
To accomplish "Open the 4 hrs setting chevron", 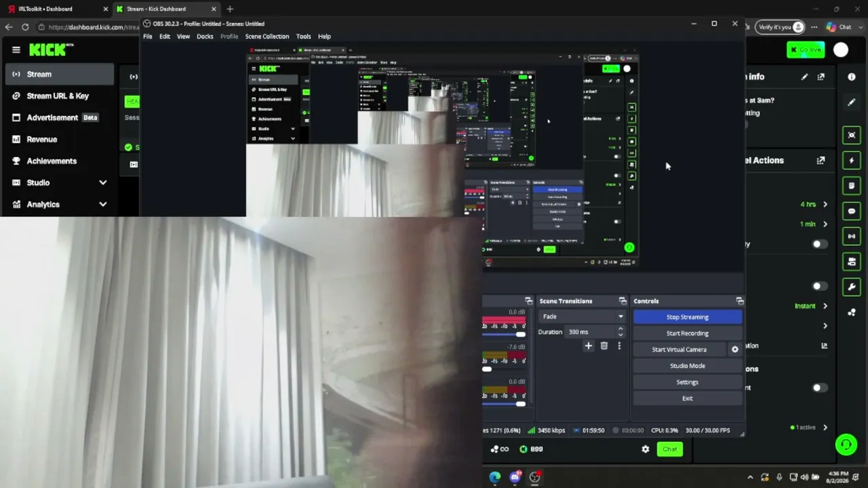I will pyautogui.click(x=825, y=204).
